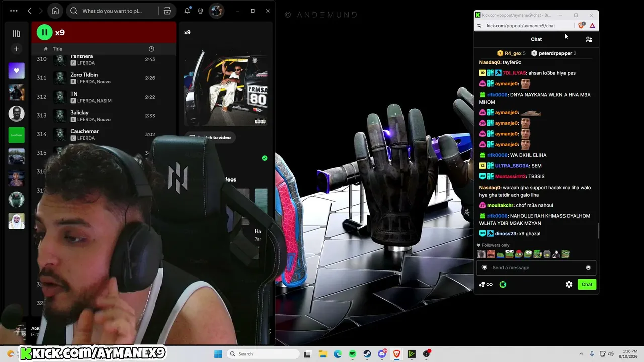Screen dimensions: 644x362
Task: Open the Spotify profile avatar menu
Action: tap(216, 11)
